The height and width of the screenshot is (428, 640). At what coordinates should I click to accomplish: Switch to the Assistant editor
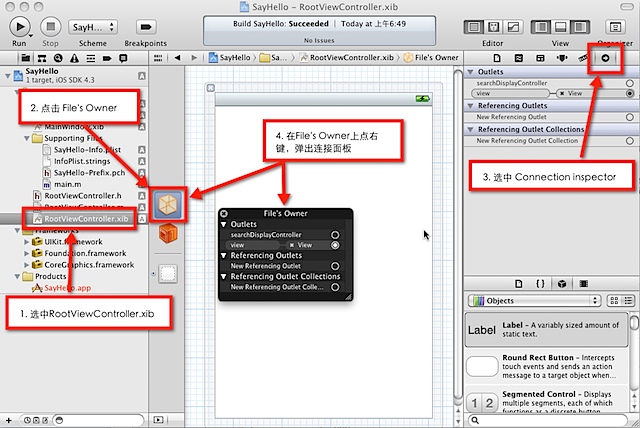coord(493,27)
